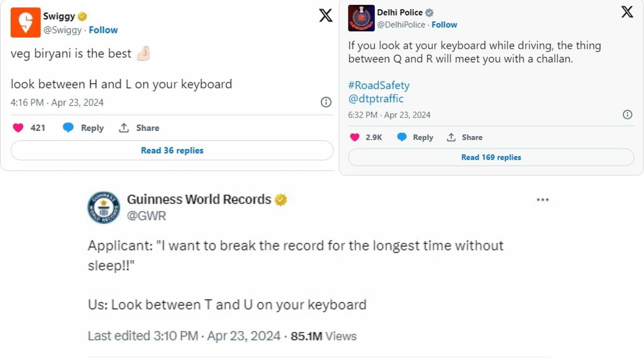
Task: Click the @DelhiPolice handle
Action: click(x=401, y=24)
